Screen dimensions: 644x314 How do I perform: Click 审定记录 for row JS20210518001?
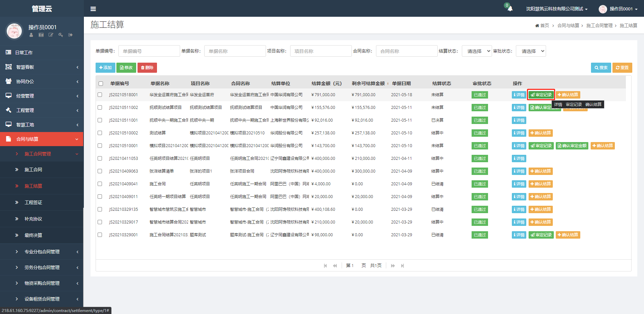[x=541, y=95]
